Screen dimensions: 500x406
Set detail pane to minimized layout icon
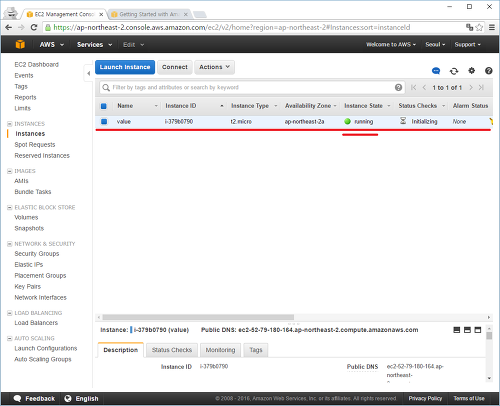pyautogui.click(x=457, y=330)
